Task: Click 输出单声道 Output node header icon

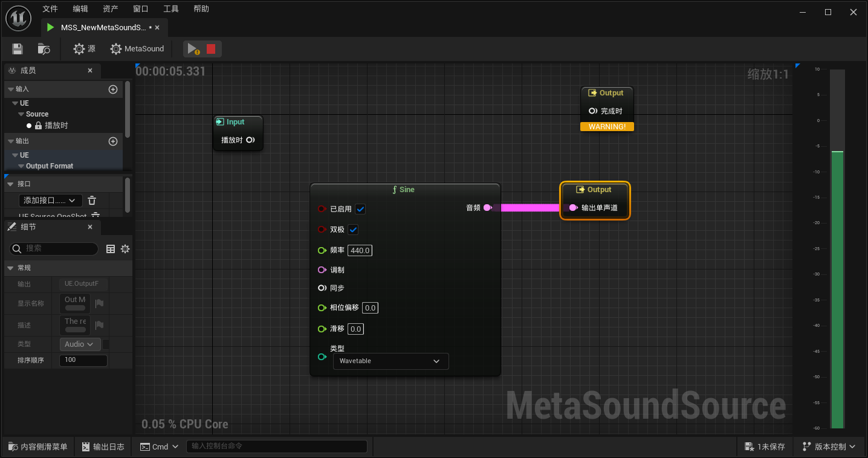Action: 580,190
